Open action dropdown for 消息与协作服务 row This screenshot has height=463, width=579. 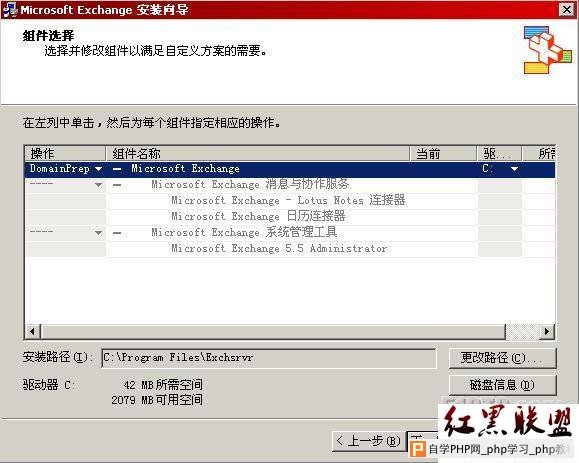tap(98, 185)
